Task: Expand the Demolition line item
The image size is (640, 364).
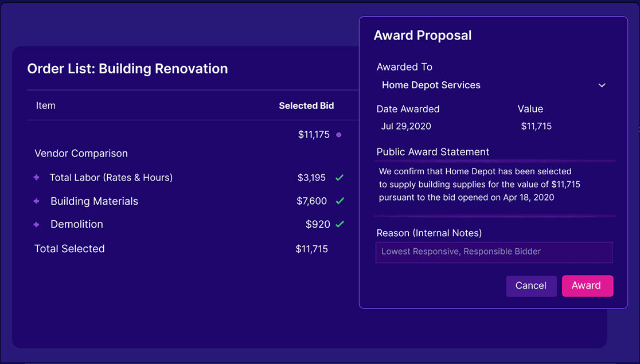Action: [36, 224]
